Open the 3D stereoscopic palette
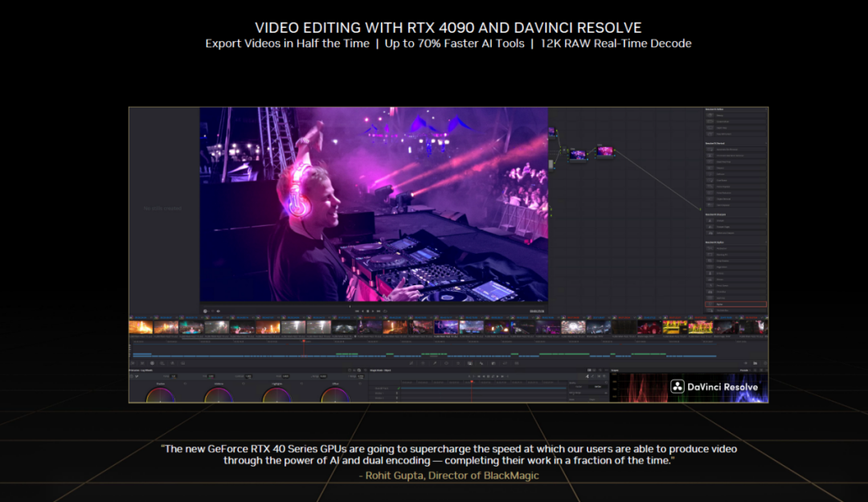The height and width of the screenshot is (502, 868). pos(517,363)
